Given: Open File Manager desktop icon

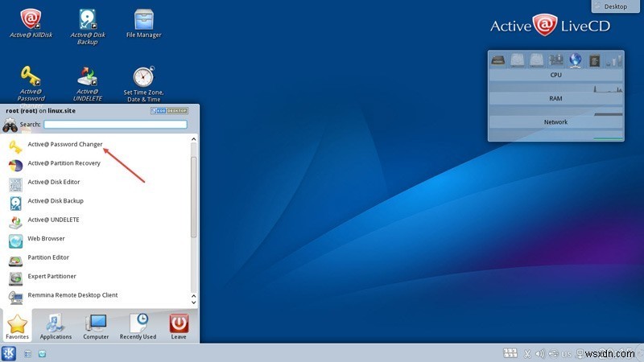Looking at the screenshot, I should click(x=144, y=23).
